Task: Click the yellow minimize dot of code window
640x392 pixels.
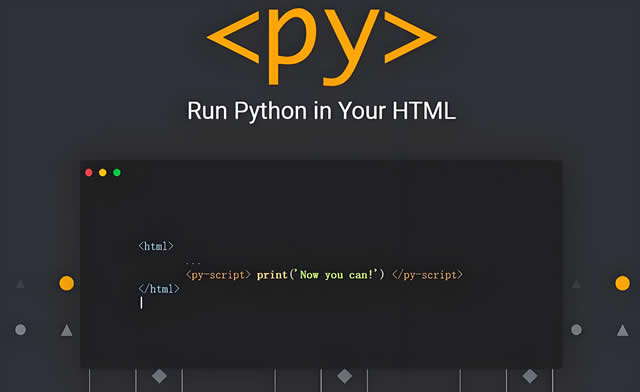Action: [x=102, y=172]
